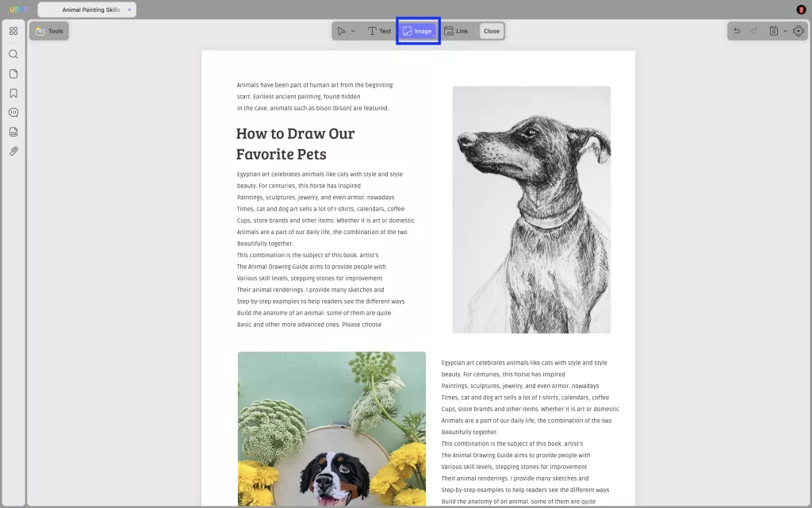The height and width of the screenshot is (508, 812).
Task: Save the document with the save icon
Action: click(774, 31)
